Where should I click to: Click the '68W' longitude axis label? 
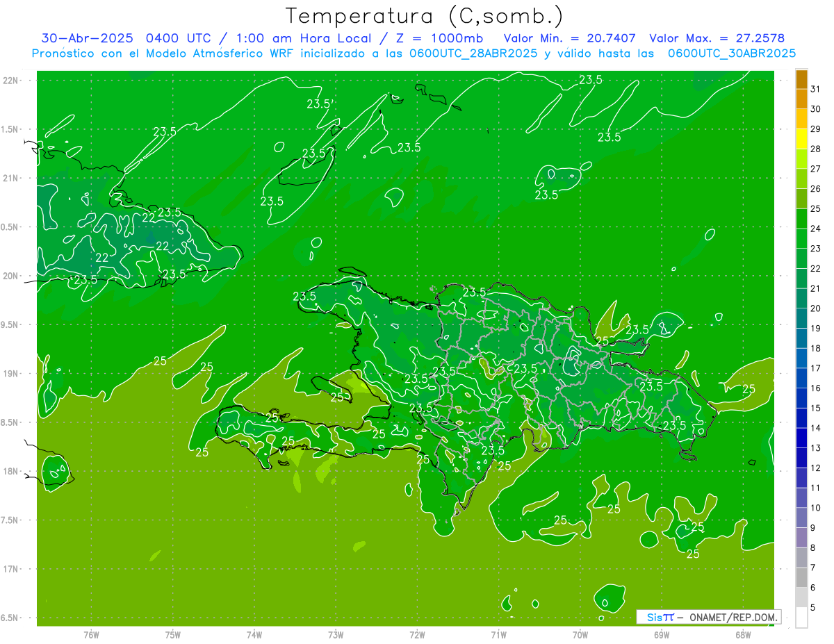coord(743,634)
